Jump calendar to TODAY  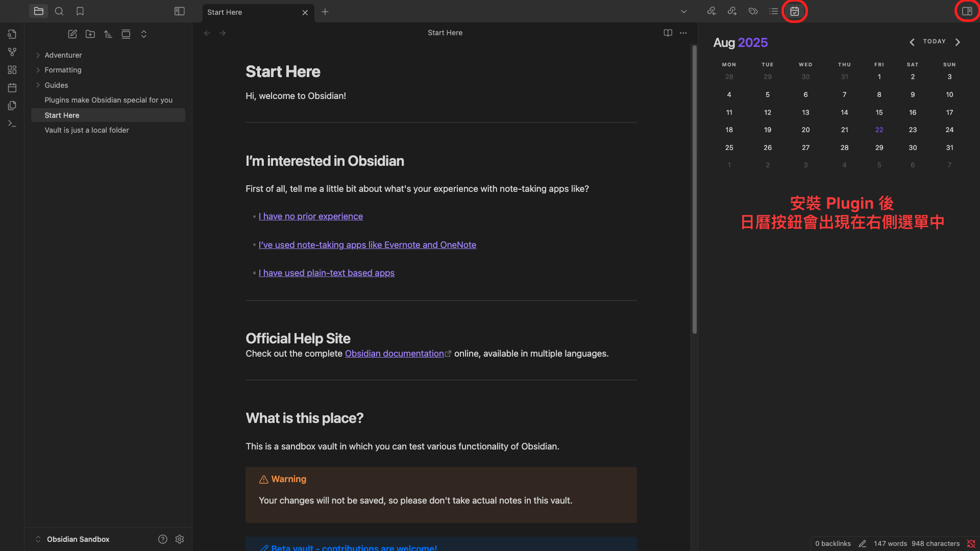pyautogui.click(x=935, y=41)
